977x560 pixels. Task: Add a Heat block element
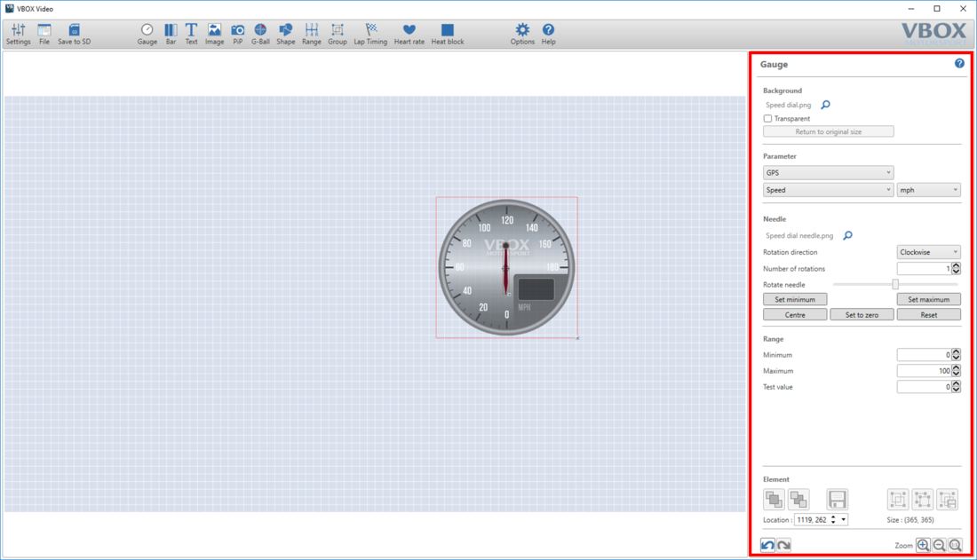(x=448, y=34)
